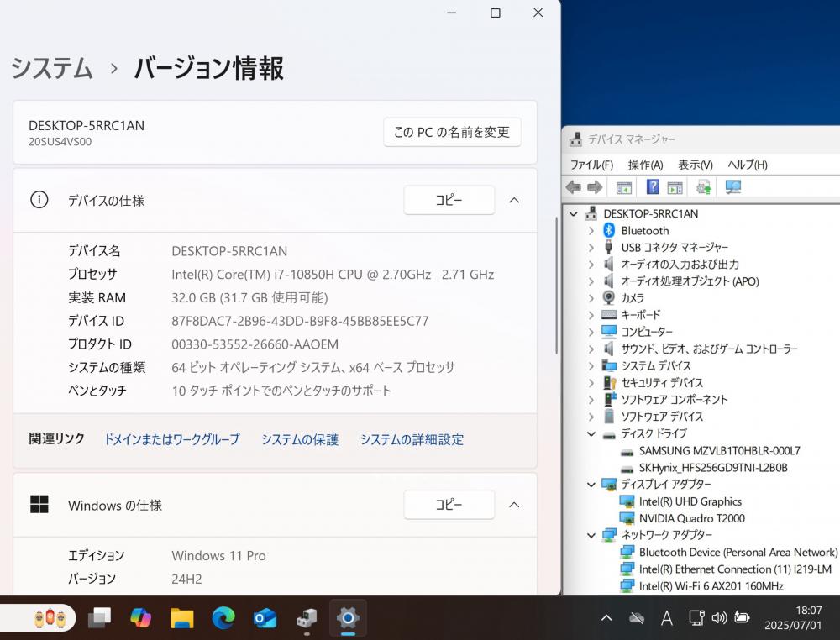The width and height of the screenshot is (840, 640).
Task: Click コピー button for デバイスの仕様
Action: click(x=449, y=200)
